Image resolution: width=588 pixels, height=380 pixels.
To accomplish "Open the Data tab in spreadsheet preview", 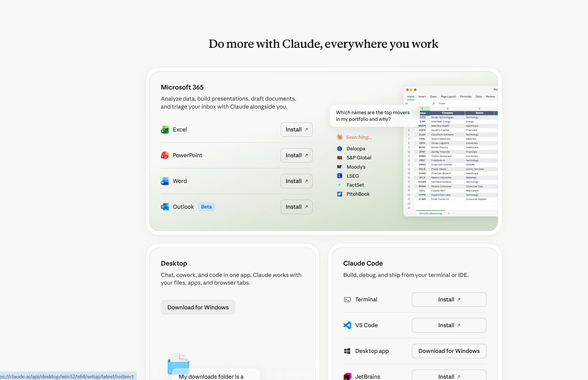I will (478, 97).
